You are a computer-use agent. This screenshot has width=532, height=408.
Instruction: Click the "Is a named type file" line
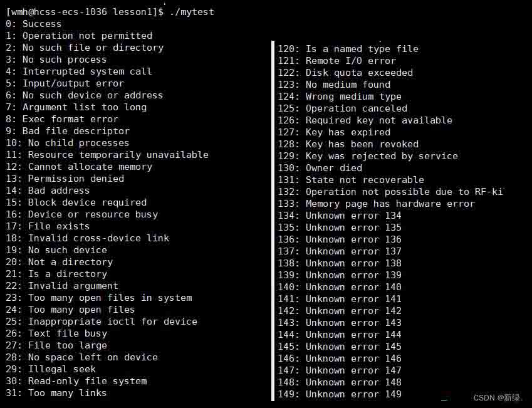pos(348,49)
